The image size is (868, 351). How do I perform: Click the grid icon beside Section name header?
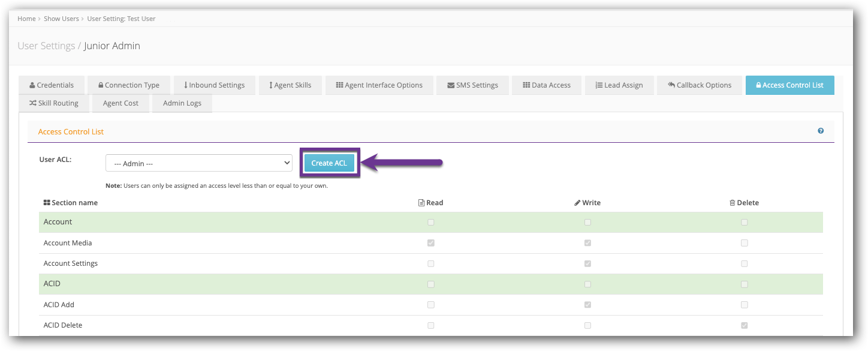tap(47, 202)
